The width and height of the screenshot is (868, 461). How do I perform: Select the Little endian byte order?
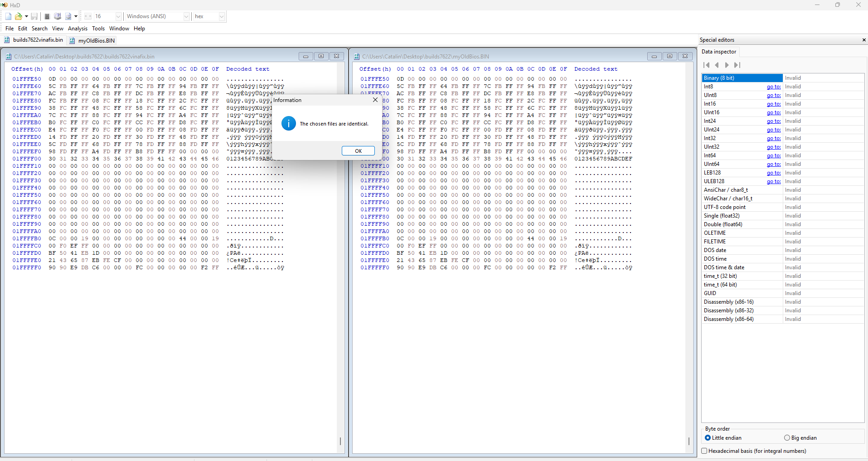pyautogui.click(x=708, y=437)
